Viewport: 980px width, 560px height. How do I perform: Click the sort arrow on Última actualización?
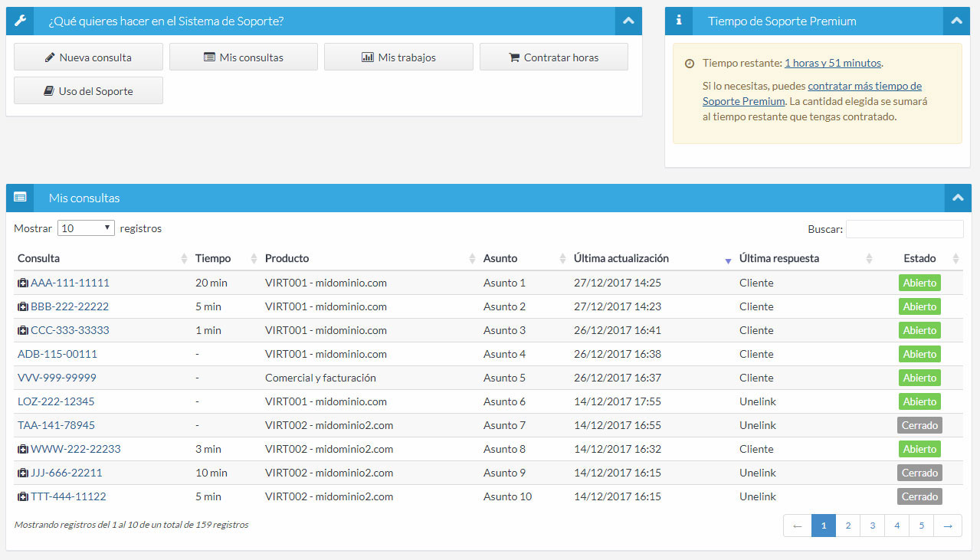[727, 260]
